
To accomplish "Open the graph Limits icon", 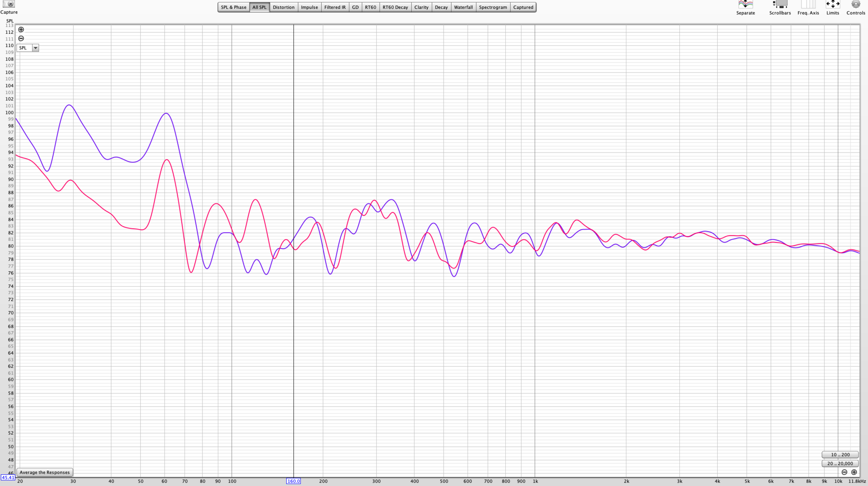I will pyautogui.click(x=832, y=4).
